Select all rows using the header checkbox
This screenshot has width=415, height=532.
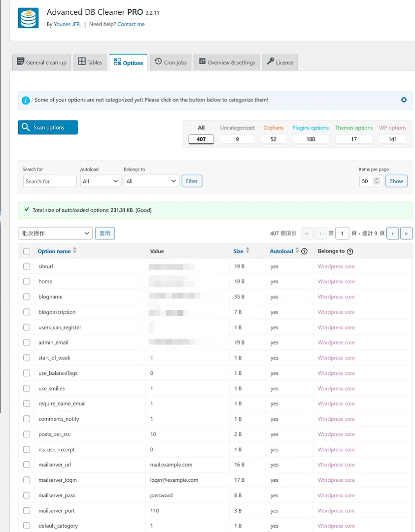(x=26, y=251)
